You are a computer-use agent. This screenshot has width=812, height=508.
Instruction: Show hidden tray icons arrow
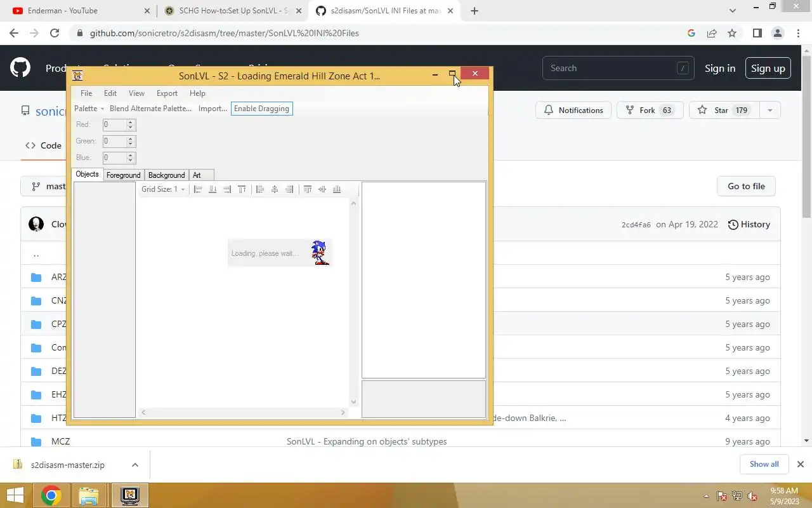(706, 497)
